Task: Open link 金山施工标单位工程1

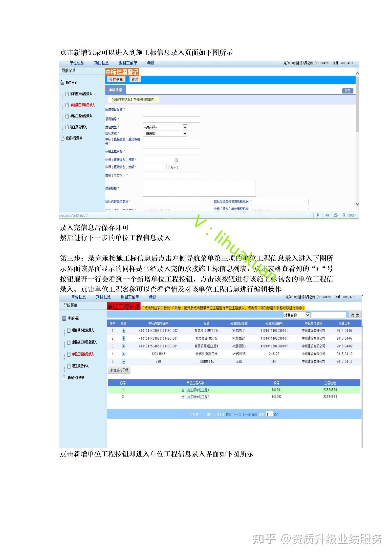Action: tap(195, 390)
